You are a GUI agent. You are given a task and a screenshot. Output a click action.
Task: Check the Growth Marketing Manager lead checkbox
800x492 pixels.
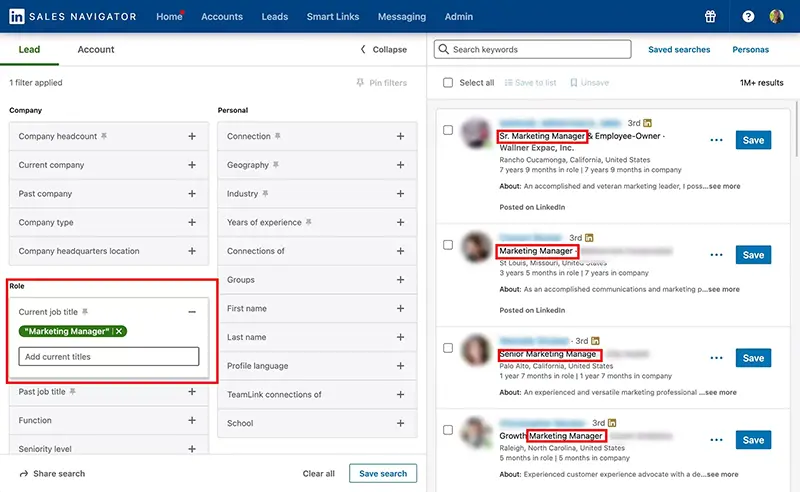(448, 430)
